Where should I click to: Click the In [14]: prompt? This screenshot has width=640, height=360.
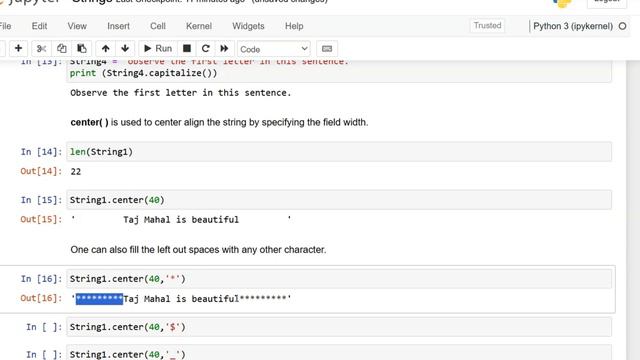pyautogui.click(x=41, y=152)
